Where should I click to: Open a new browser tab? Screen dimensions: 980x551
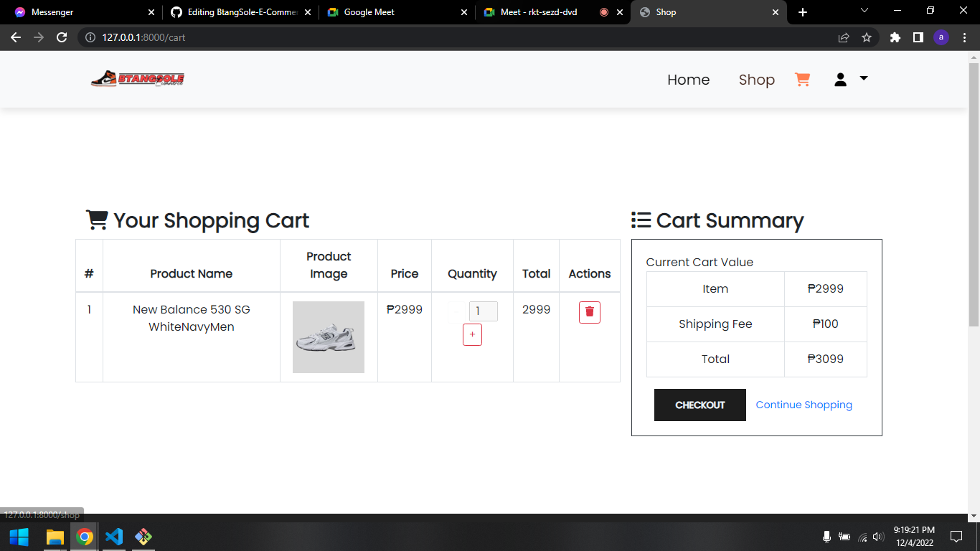802,12
